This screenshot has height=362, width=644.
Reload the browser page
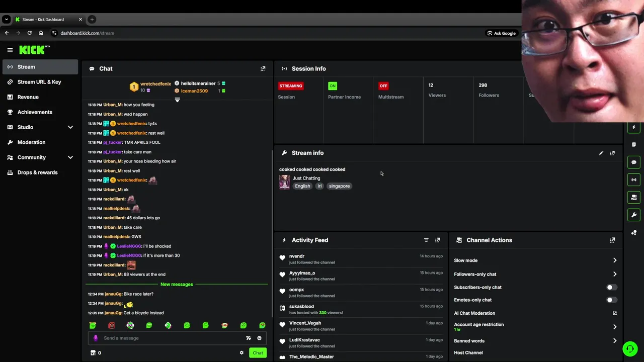pyautogui.click(x=29, y=33)
